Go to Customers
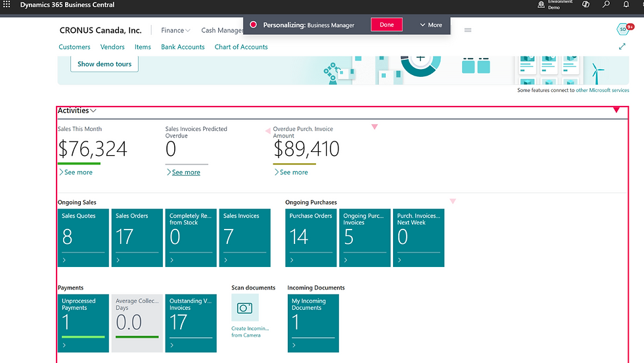This screenshot has height=363, width=644. tap(74, 47)
